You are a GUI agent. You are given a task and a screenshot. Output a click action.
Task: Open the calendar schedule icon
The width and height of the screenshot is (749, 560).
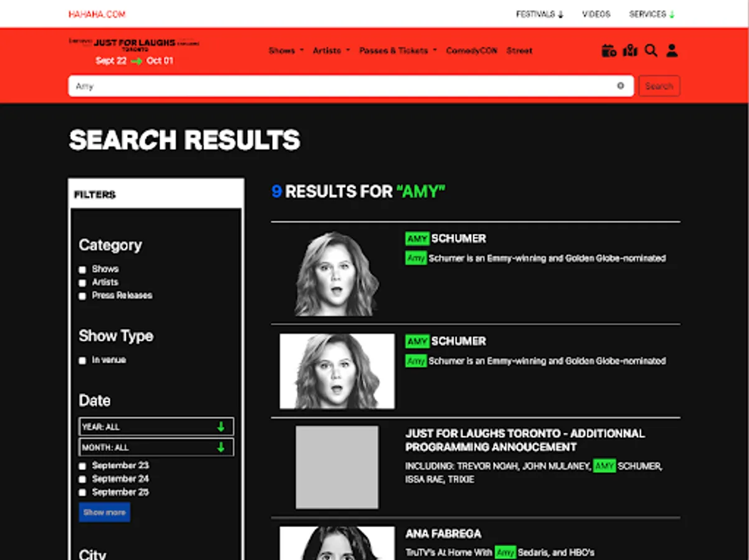pos(609,50)
